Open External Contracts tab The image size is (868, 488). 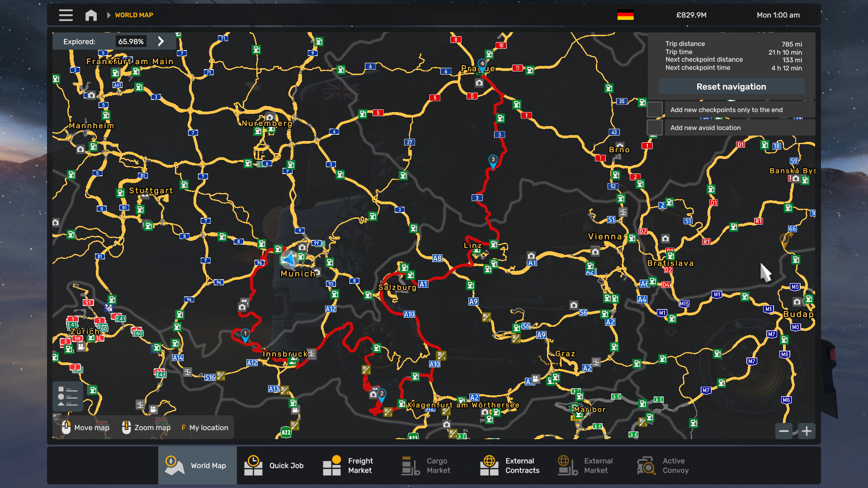point(511,465)
